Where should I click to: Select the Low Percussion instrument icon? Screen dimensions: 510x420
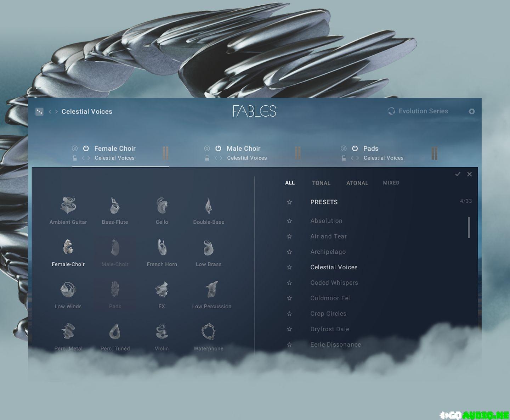tap(212, 290)
